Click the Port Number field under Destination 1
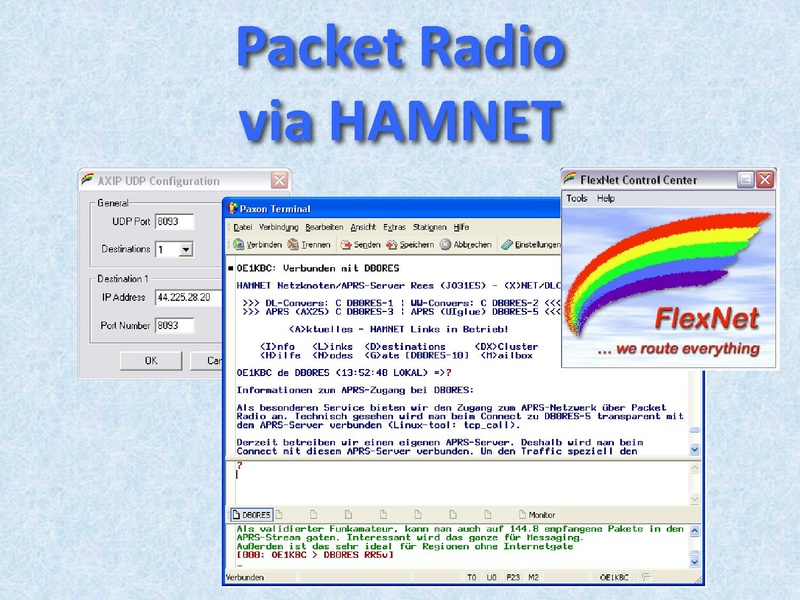The image size is (800, 600). [174, 326]
